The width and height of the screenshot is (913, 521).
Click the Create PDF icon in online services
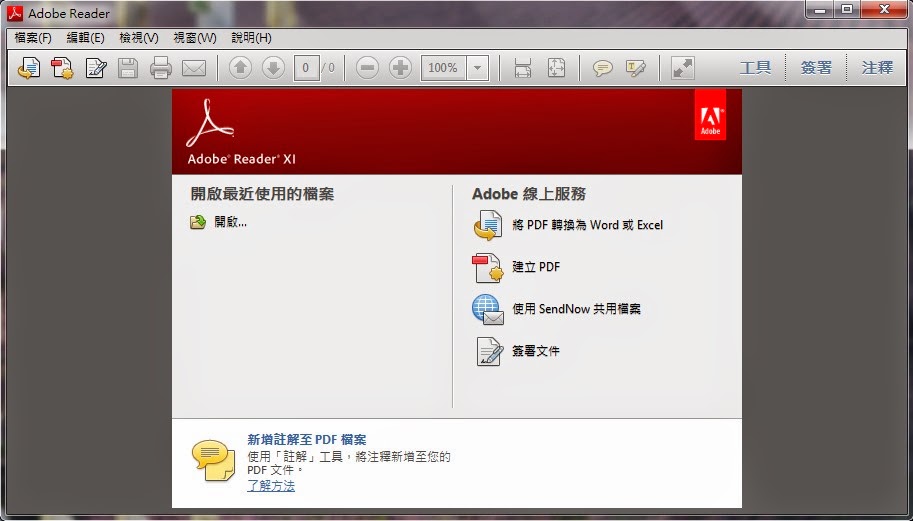488,268
